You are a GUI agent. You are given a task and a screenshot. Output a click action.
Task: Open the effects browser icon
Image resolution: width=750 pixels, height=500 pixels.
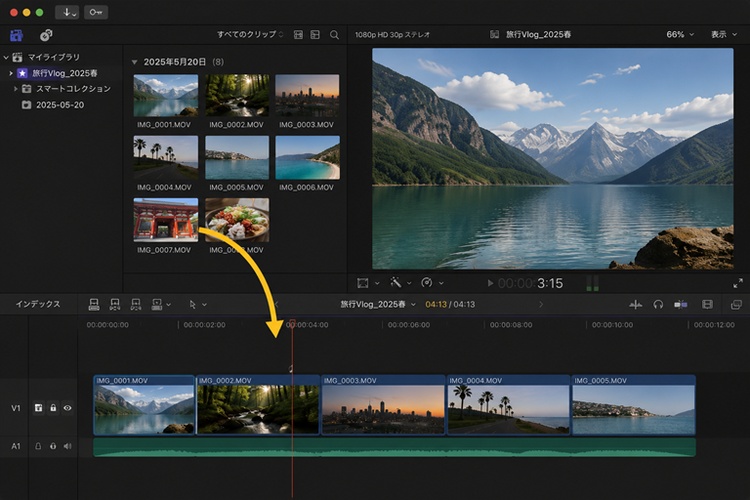click(x=736, y=304)
